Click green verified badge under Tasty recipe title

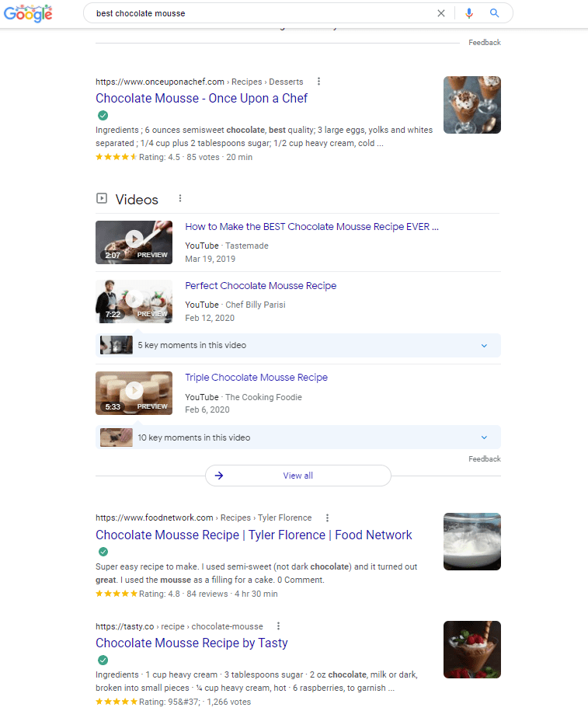[x=103, y=660]
